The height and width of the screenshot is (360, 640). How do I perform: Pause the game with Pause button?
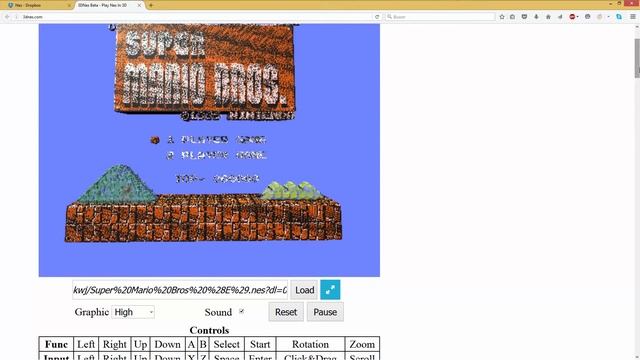click(x=325, y=312)
